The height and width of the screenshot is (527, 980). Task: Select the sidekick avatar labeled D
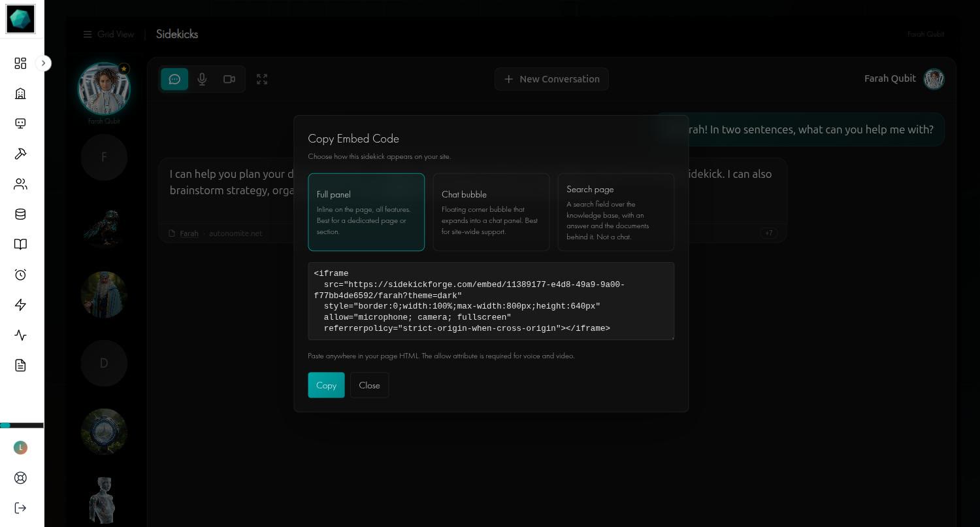(104, 363)
